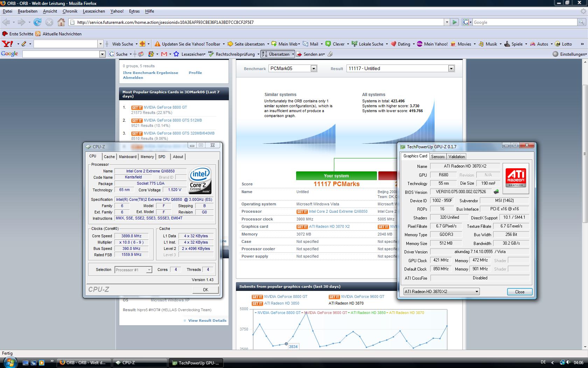Click the Google logo in the Google toolbar
Viewport: 588px width, 368px height.
[x=9, y=54]
